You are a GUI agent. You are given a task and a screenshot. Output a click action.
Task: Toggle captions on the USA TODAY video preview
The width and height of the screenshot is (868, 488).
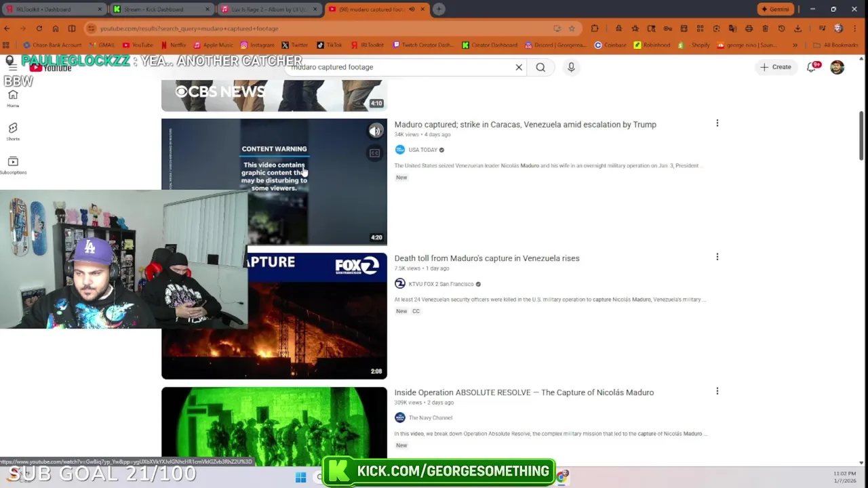coord(375,153)
